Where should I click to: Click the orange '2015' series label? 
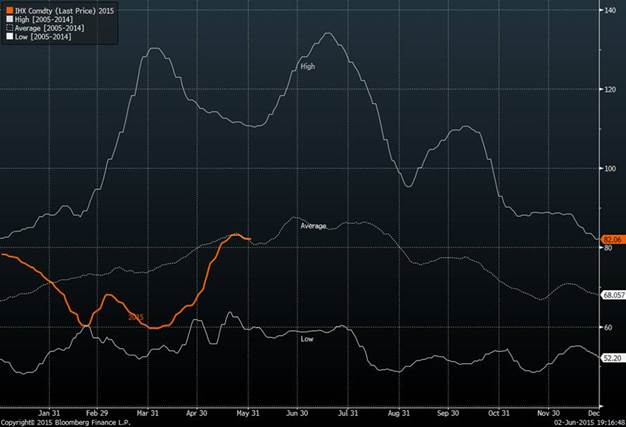135,317
